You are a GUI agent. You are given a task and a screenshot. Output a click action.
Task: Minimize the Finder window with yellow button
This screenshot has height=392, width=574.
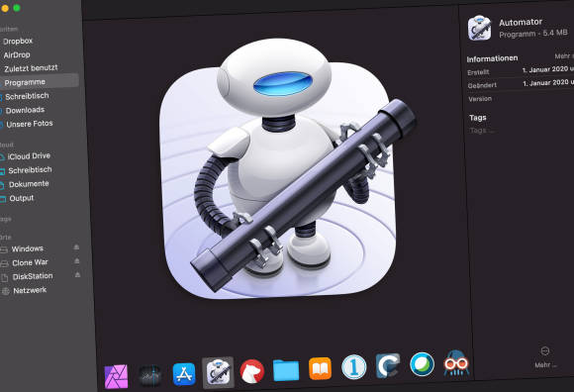(x=5, y=8)
